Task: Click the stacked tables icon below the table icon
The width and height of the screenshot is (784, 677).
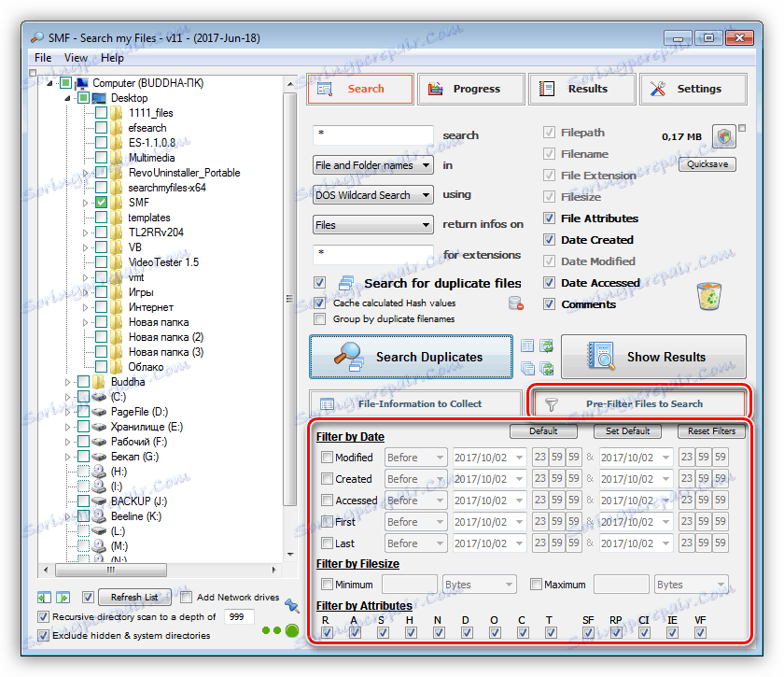Action: pyautogui.click(x=527, y=369)
